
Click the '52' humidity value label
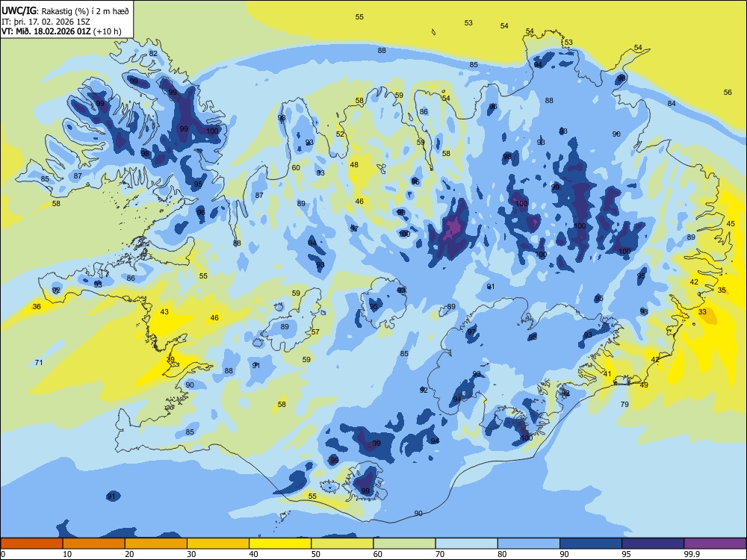pos(340,134)
